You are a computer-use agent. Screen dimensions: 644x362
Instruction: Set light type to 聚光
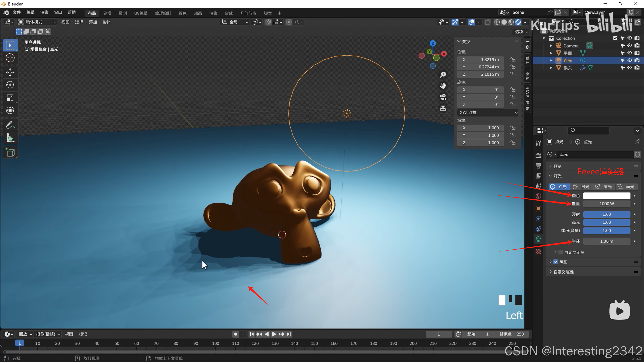point(604,187)
